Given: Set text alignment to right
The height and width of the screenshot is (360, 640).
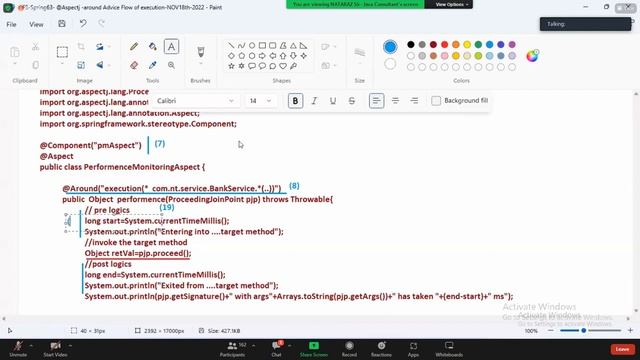Looking at the screenshot, I should (x=414, y=101).
